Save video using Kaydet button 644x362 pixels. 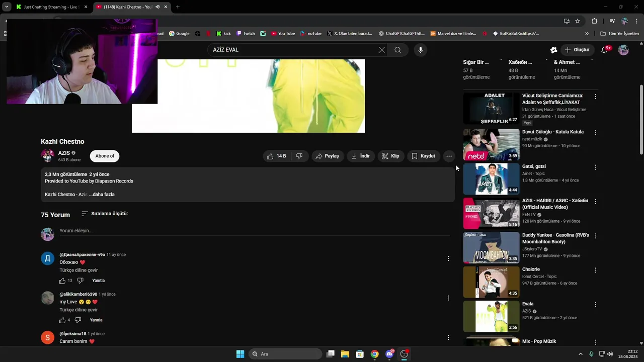(423, 156)
